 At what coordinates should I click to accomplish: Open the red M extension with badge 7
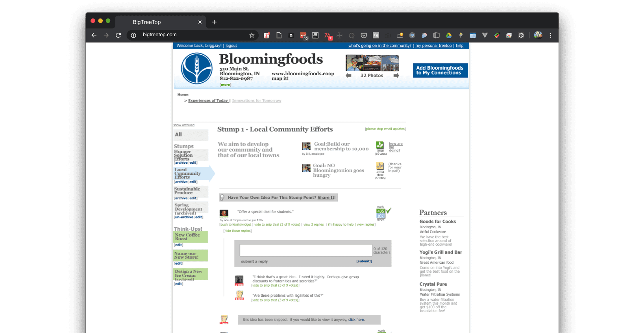pyautogui.click(x=328, y=36)
